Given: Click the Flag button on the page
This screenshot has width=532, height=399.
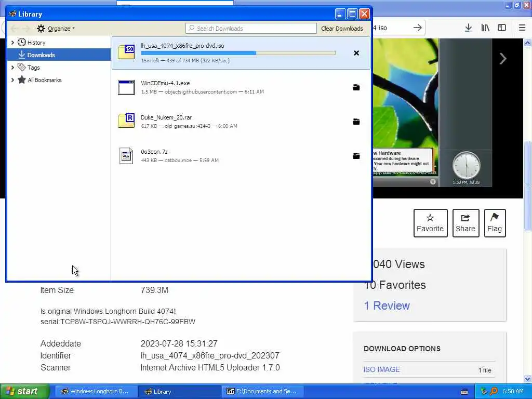Looking at the screenshot, I should [495, 223].
